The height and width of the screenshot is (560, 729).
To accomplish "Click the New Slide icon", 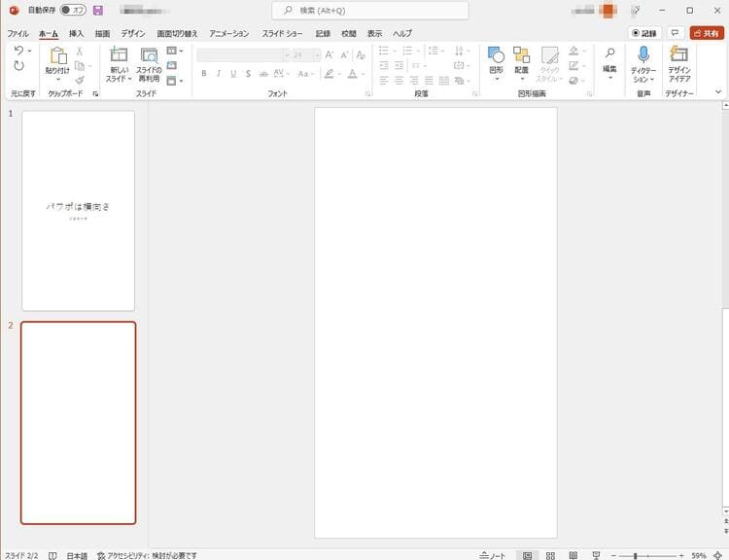I will (119, 54).
